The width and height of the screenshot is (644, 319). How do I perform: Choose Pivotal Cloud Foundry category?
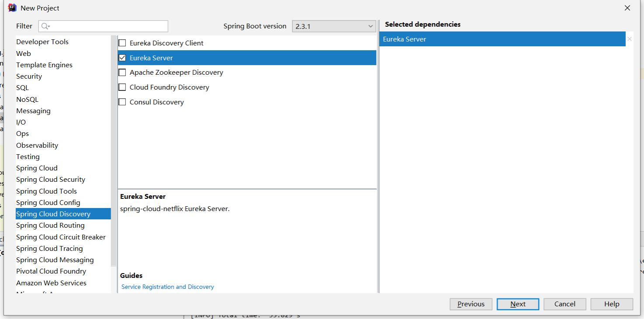coord(63,271)
